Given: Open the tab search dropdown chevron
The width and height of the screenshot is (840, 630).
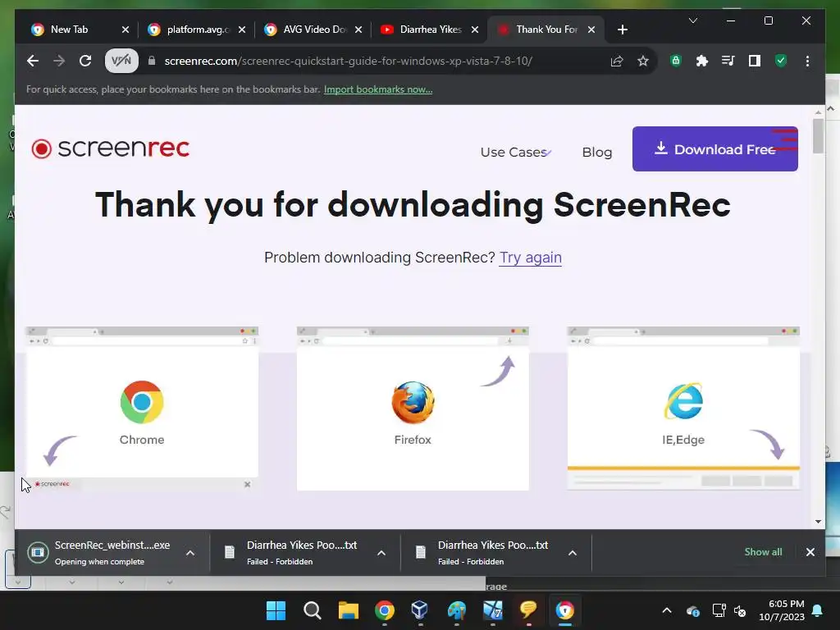Looking at the screenshot, I should [x=692, y=21].
